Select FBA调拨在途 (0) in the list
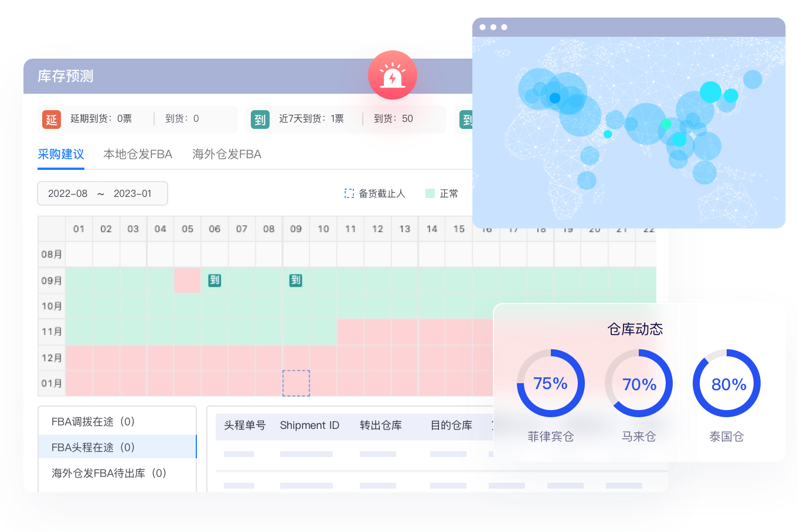This screenshot has height=532, width=797. (93, 422)
